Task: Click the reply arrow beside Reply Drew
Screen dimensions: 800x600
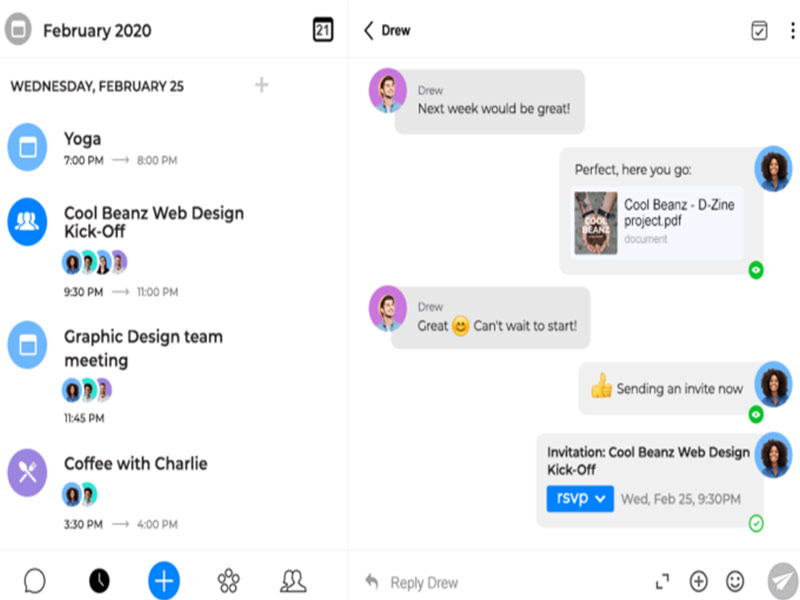Action: click(370, 581)
